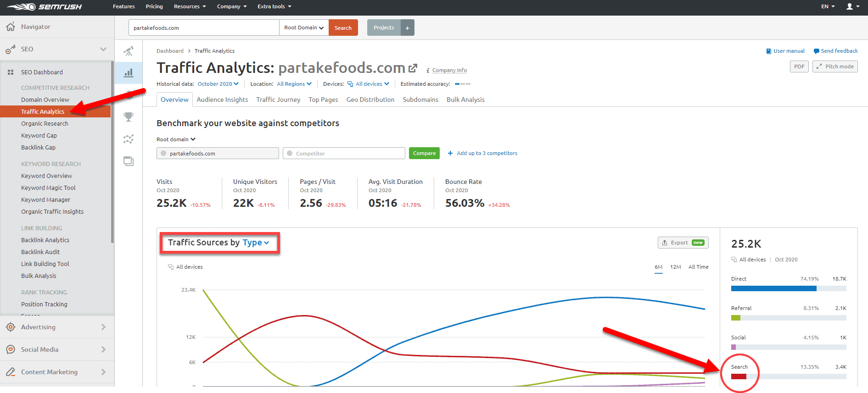The image size is (868, 393).
Task: Collapse the SEO sidebar section
Action: pyautogui.click(x=103, y=49)
